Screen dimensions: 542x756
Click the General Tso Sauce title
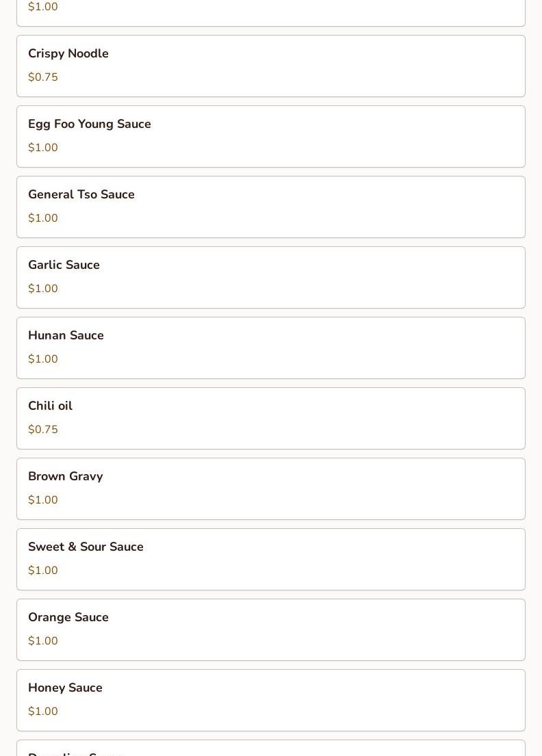[81, 194]
